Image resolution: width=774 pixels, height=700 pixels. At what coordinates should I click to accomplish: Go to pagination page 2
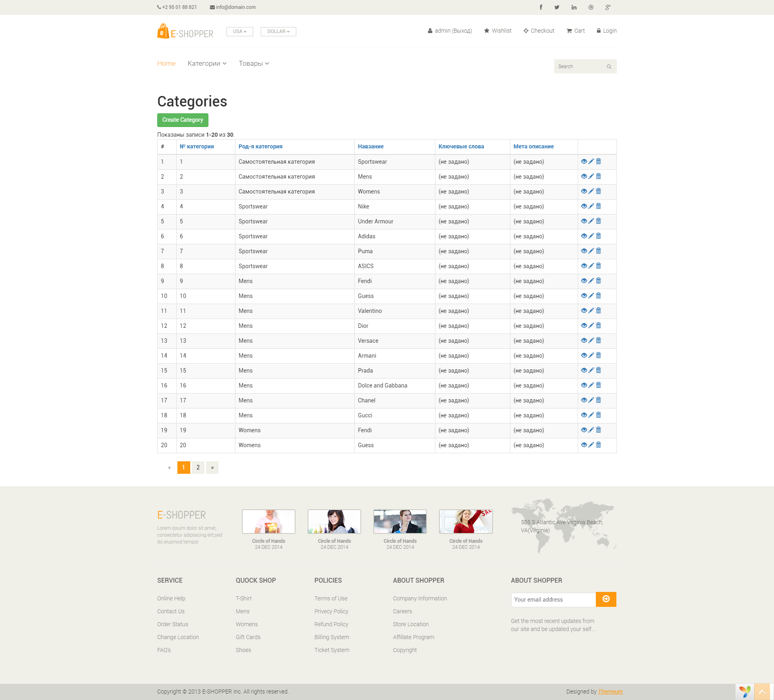198,467
